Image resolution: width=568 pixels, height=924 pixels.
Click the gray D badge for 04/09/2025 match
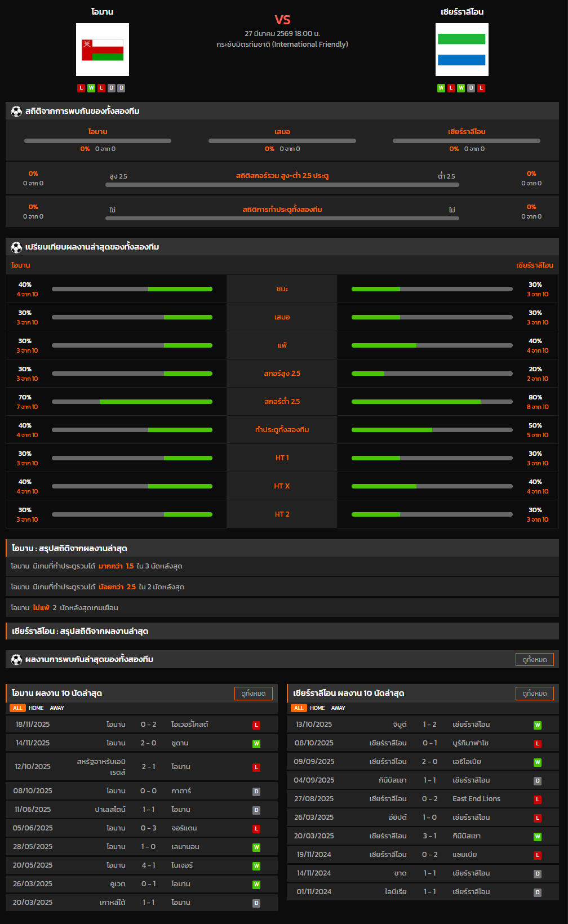(x=538, y=781)
